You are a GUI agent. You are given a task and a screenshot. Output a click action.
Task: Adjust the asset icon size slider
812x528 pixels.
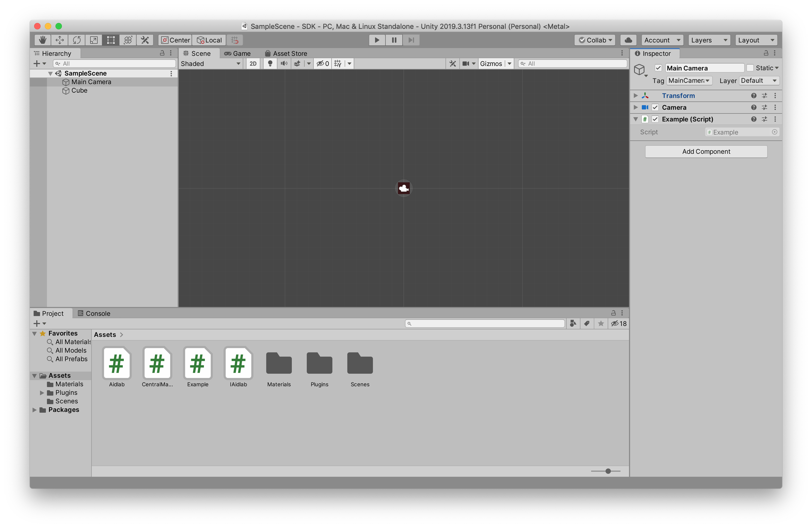(x=608, y=471)
